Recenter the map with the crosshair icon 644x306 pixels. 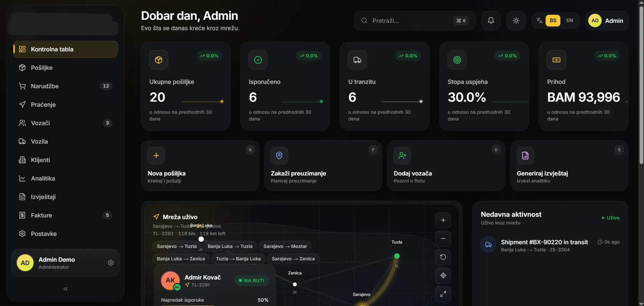[443, 275]
